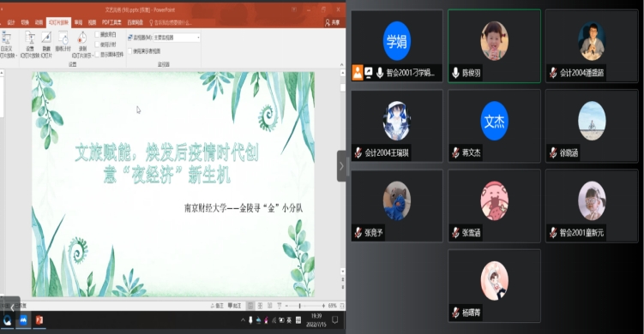Select the blue 学娟 avatar
Viewport: 644px width, 334px height.
tap(397, 41)
